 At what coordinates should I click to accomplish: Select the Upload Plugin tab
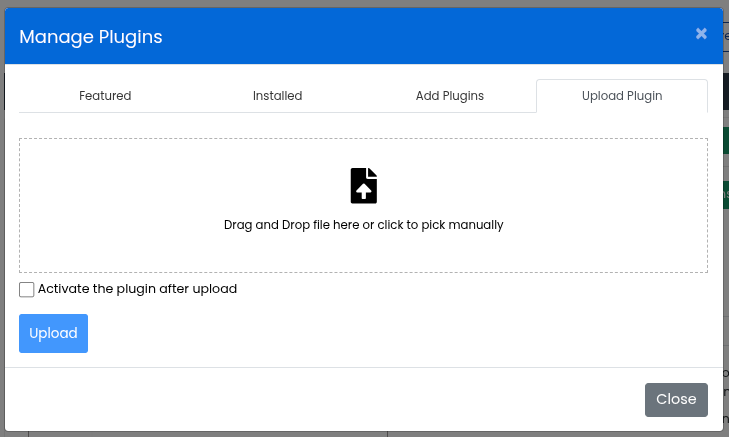point(622,96)
